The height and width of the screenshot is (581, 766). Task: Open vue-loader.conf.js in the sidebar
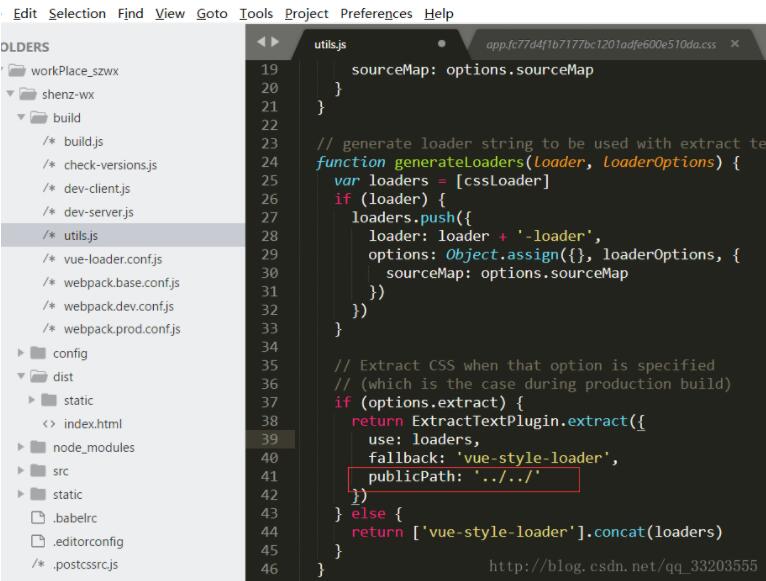click(x=113, y=258)
